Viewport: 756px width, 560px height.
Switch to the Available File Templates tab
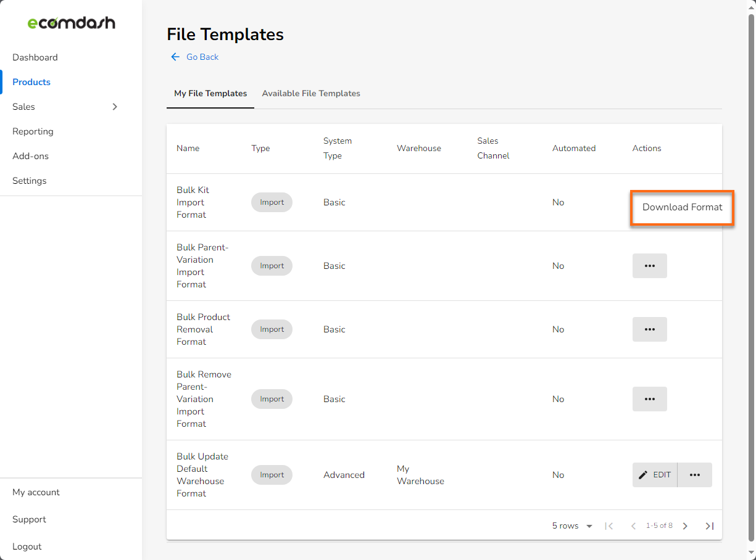[311, 93]
